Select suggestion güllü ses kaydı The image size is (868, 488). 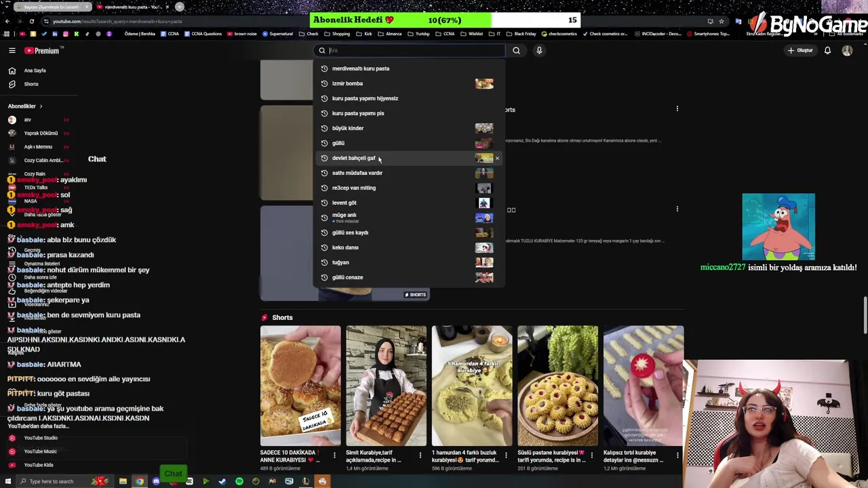tap(409, 232)
